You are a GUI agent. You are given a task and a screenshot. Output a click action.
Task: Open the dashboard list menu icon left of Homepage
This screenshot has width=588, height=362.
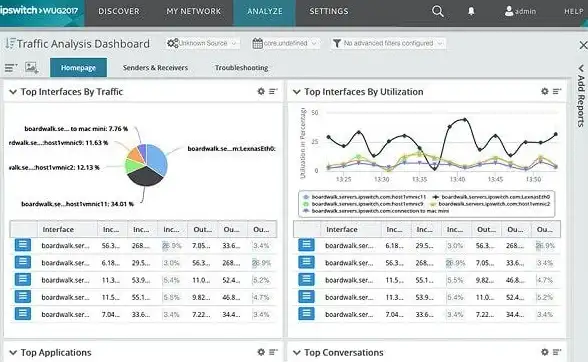11,68
